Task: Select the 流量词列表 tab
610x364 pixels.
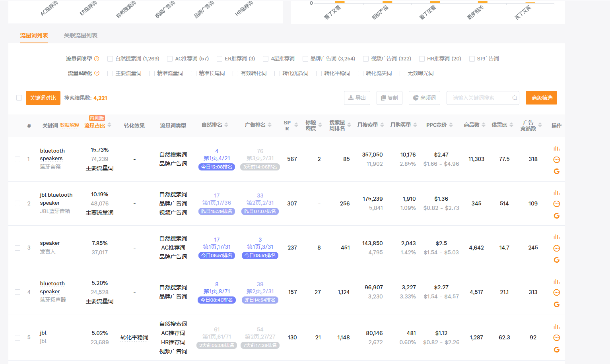Action: pos(34,35)
